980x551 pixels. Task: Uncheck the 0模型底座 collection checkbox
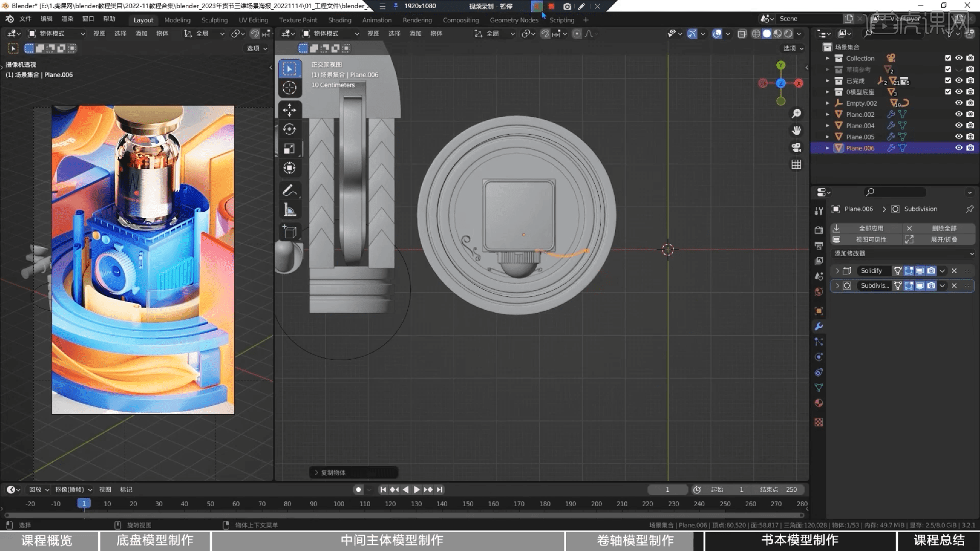(x=948, y=92)
